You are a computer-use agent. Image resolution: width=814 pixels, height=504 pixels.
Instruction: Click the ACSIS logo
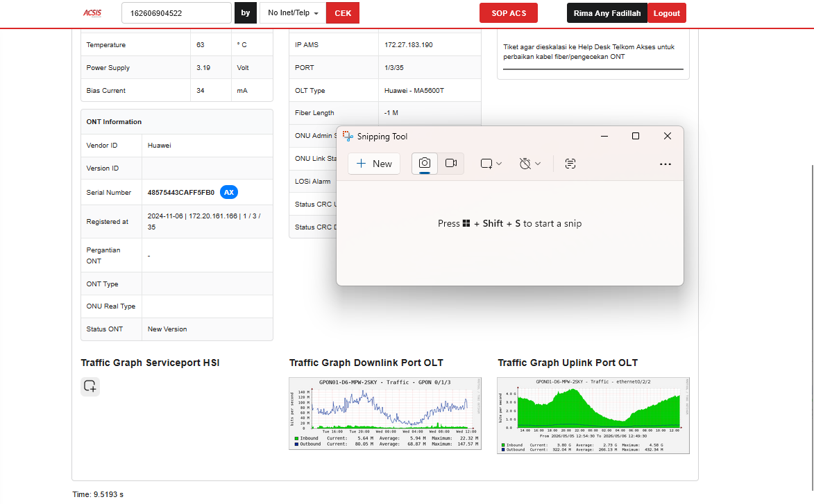point(92,13)
